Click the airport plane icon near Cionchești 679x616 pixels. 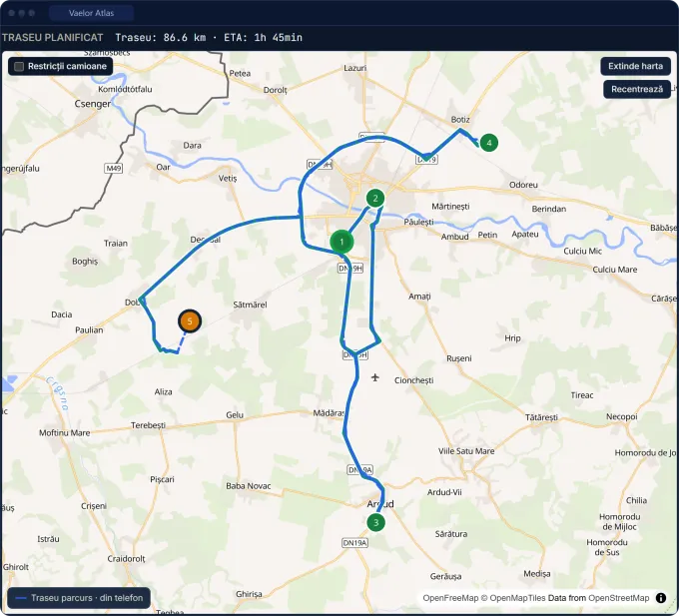(375, 377)
